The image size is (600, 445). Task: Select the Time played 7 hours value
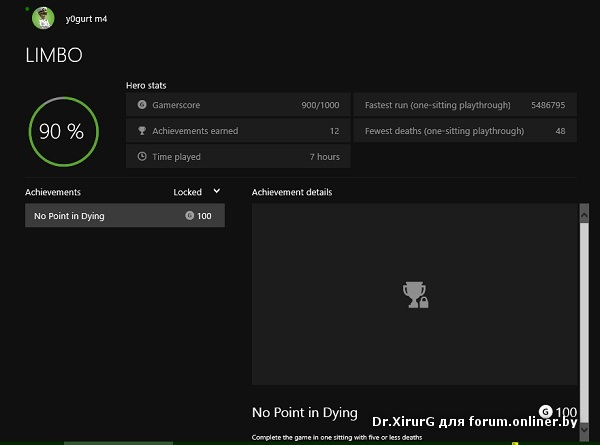324,157
